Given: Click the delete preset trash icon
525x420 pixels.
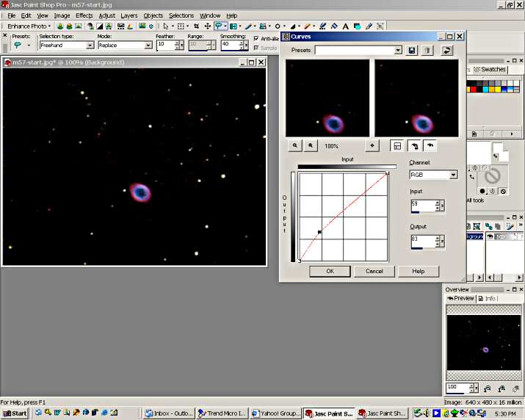Looking at the screenshot, I should 427,51.
